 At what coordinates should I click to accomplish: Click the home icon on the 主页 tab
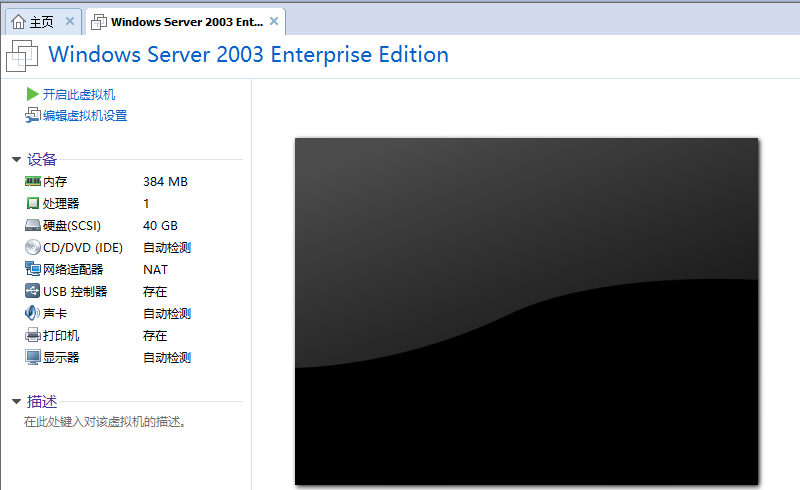point(18,22)
